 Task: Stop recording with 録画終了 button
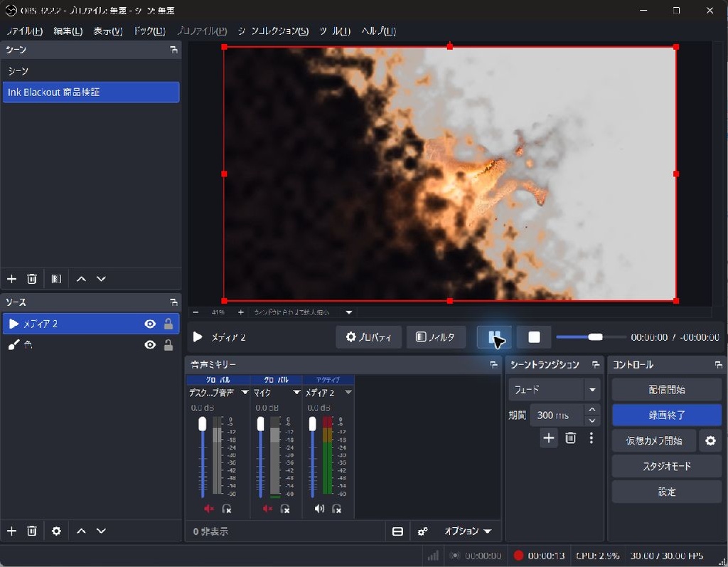click(x=667, y=415)
